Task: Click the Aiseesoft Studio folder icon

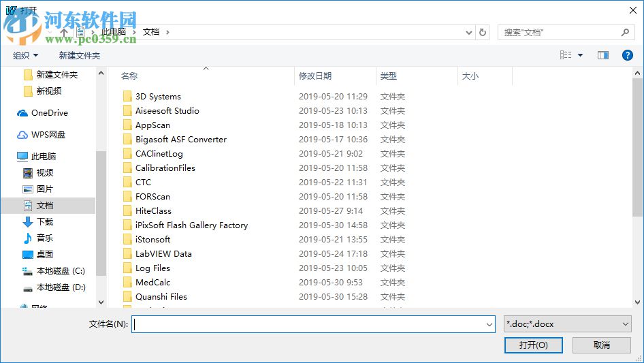Action: click(127, 111)
